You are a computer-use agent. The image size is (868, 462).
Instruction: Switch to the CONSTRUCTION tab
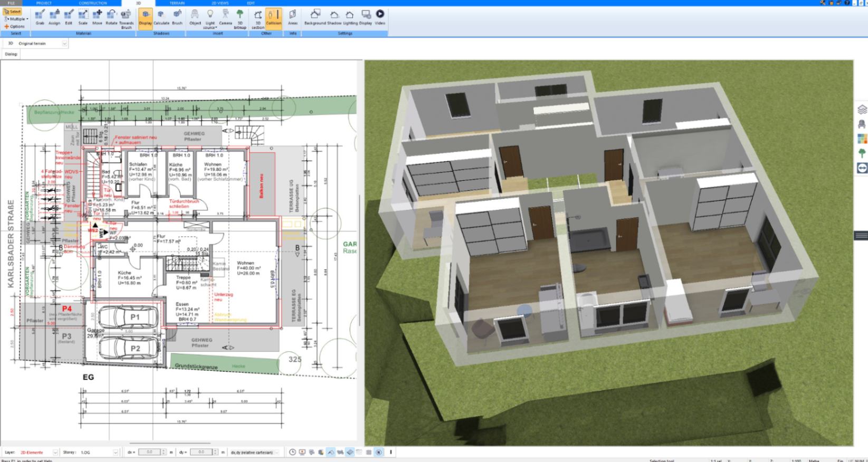[x=93, y=3]
